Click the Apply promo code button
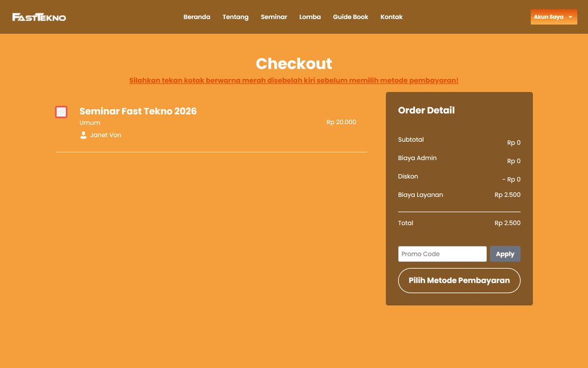The image size is (588, 368). click(x=505, y=254)
